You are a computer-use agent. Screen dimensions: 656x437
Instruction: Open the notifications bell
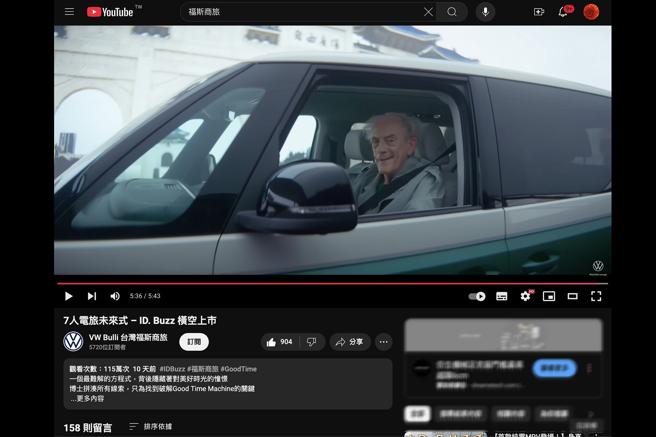click(563, 12)
